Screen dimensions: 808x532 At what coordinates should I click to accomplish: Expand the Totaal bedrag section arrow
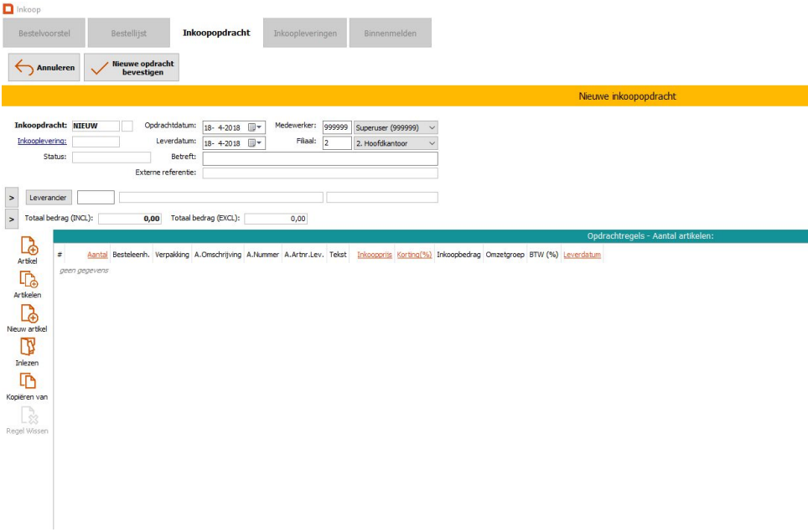13,219
